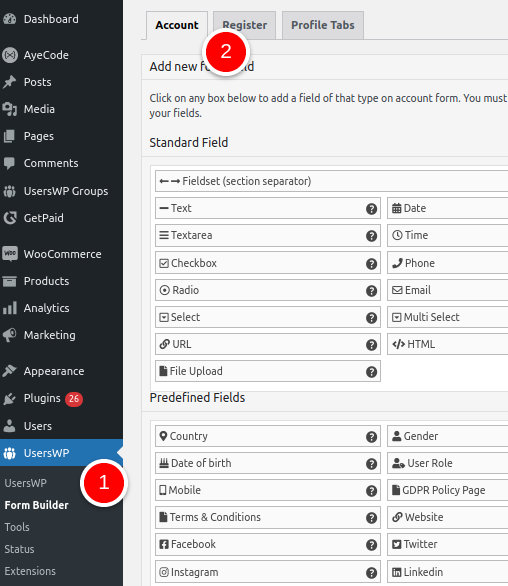Screen dimensions: 508x586
Task: Add a Date field to form
Action: [447, 208]
